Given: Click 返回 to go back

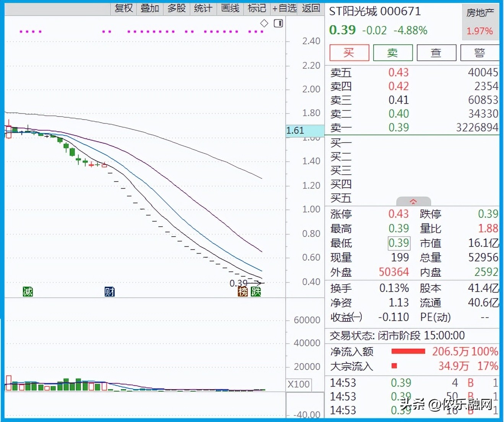Looking at the screenshot, I should [311, 8].
